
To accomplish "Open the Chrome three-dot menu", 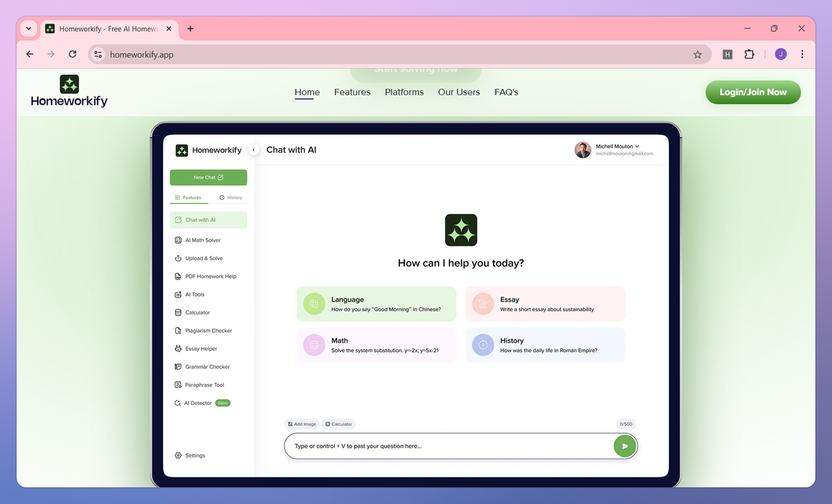I will 802,54.
